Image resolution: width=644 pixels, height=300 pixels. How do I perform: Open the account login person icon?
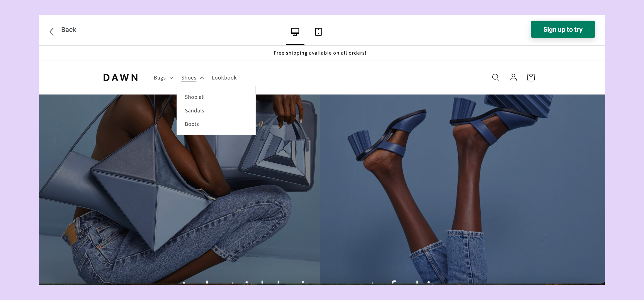[513, 77]
